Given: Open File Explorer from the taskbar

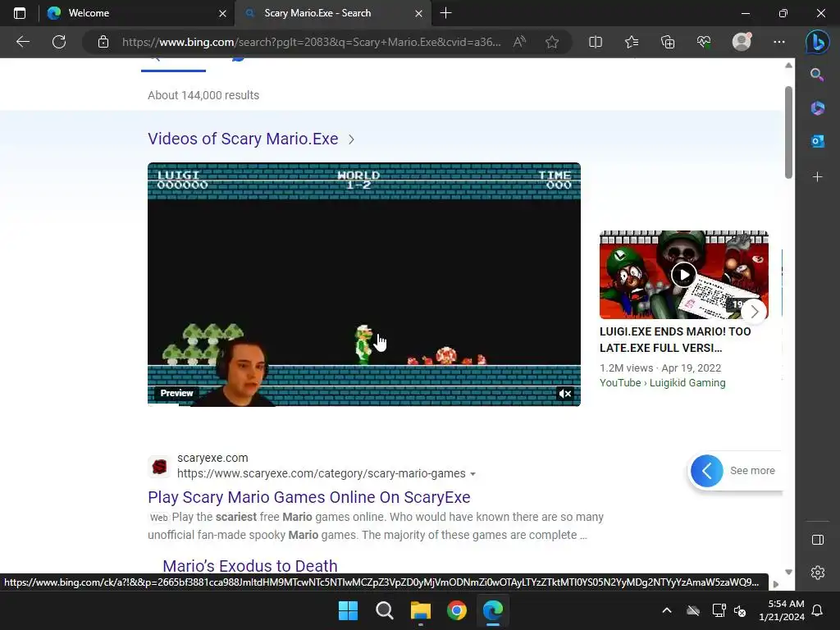Looking at the screenshot, I should coord(421,610).
